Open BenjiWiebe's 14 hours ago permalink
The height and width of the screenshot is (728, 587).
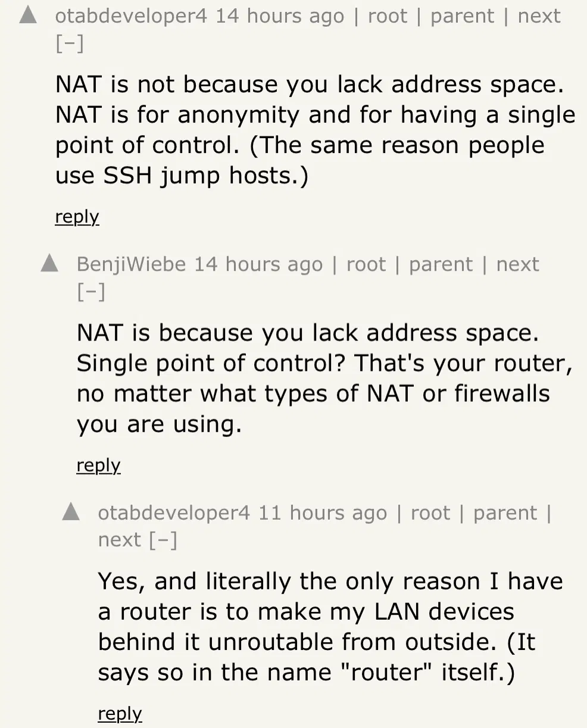258,264
